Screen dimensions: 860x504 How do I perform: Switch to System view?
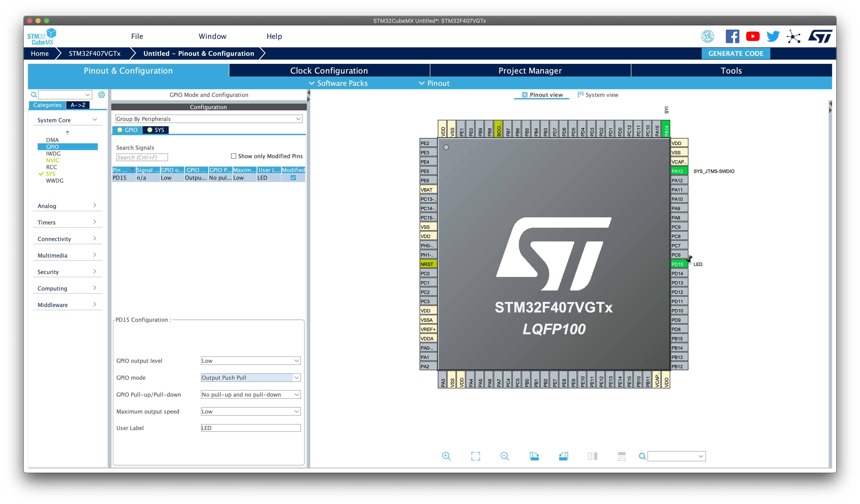click(598, 95)
